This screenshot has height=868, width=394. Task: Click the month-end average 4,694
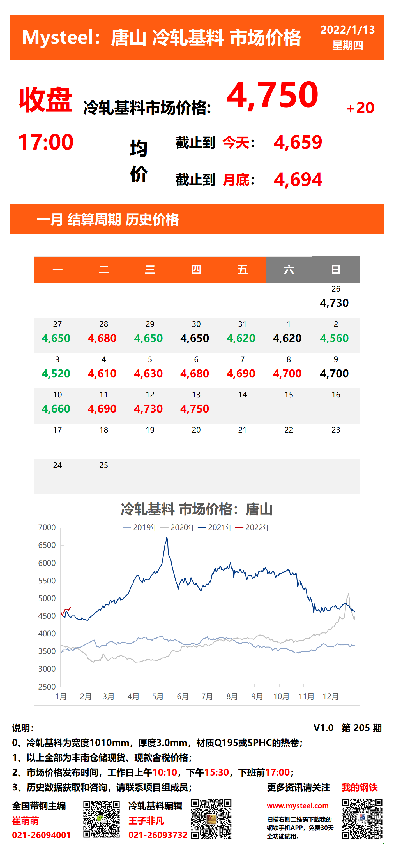pyautogui.click(x=298, y=180)
